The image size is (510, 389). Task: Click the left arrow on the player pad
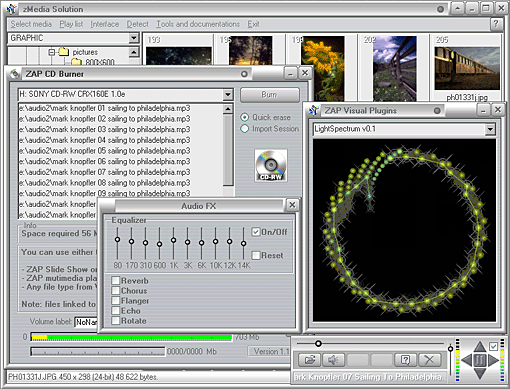coord(467,360)
